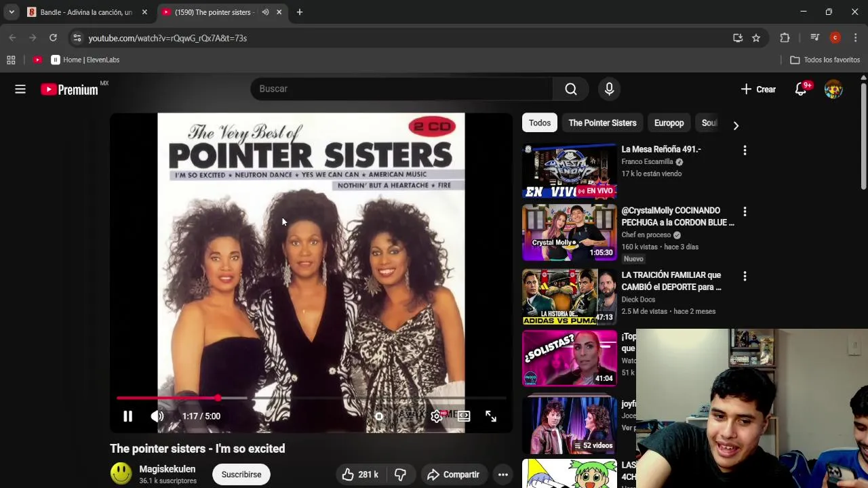The image size is (868, 488).
Task: Close the Pointer Sisters YouTube tab
Action: pos(279,12)
